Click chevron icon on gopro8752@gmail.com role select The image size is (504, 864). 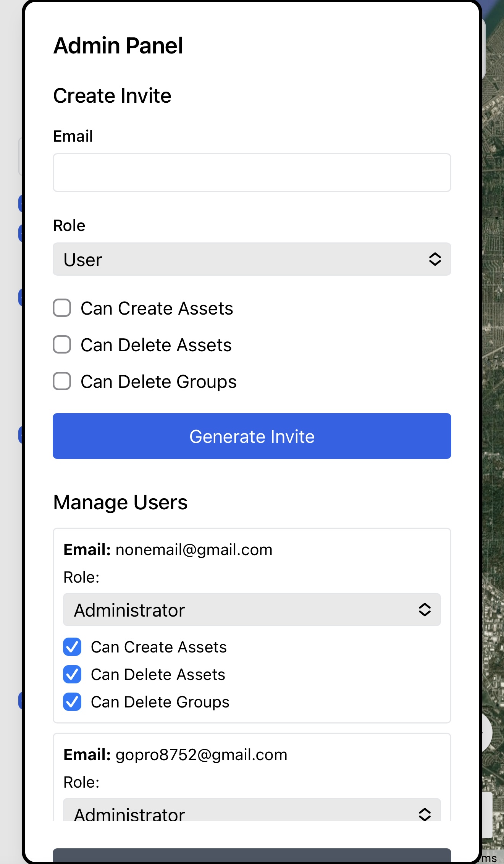click(425, 814)
